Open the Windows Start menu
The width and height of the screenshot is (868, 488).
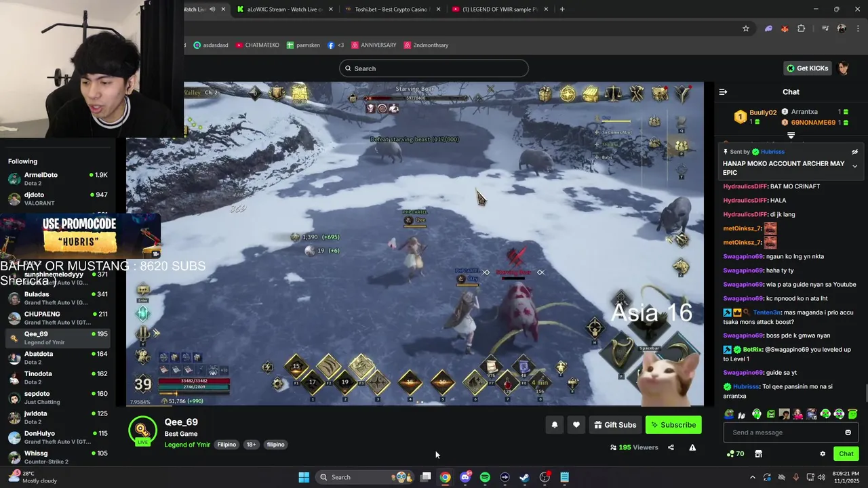(x=304, y=477)
